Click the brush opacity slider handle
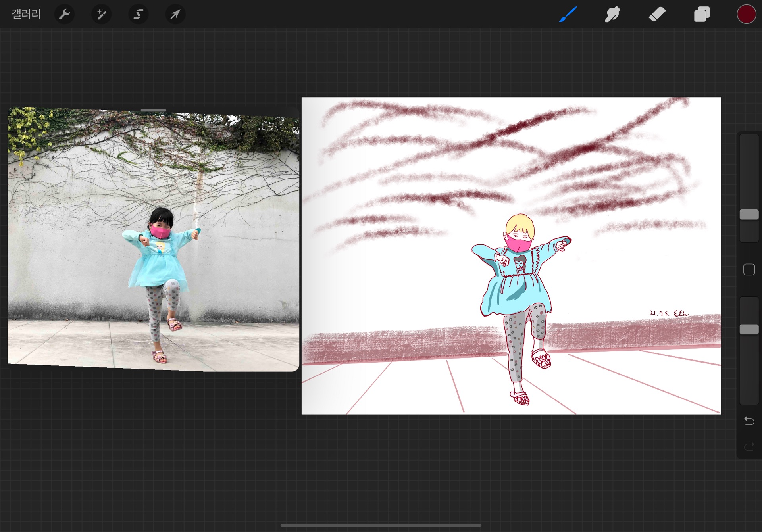This screenshot has height=532, width=762. (749, 329)
